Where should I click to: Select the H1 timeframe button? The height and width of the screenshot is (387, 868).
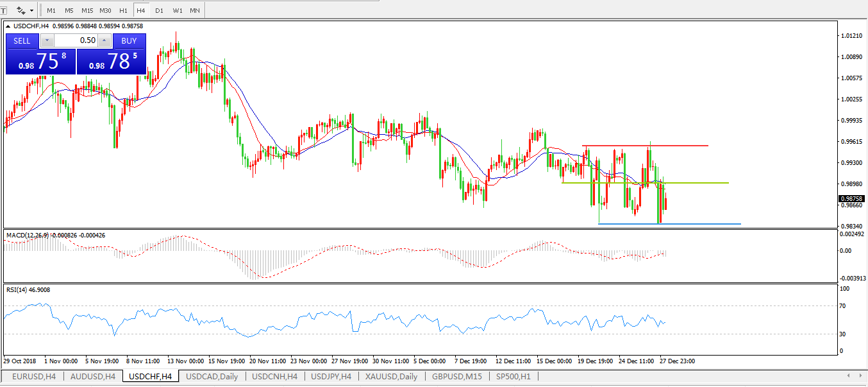[123, 10]
